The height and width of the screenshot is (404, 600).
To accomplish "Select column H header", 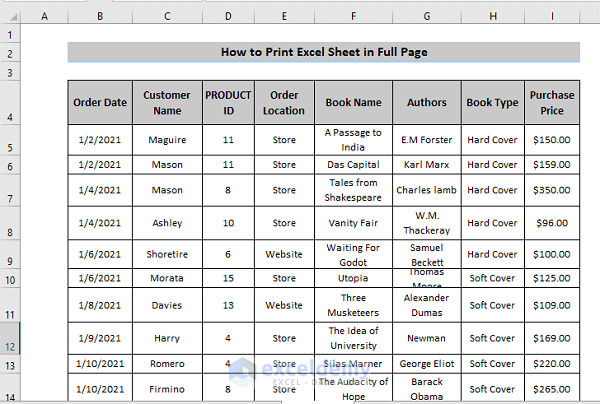I will point(493,16).
